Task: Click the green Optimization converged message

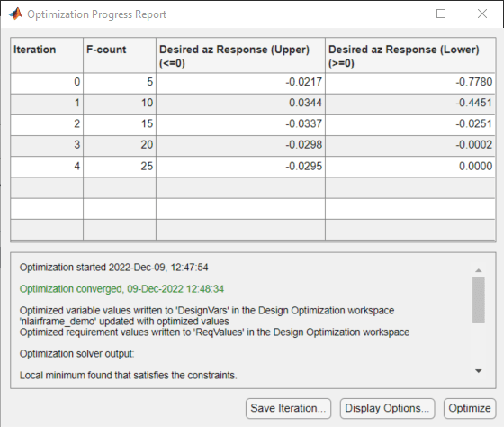Action: [121, 289]
